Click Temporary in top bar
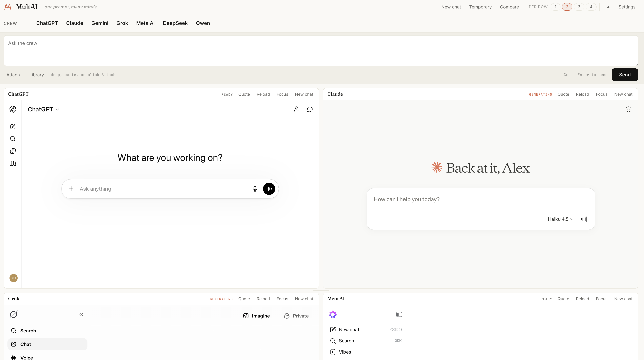The width and height of the screenshot is (644, 360). 480,7
